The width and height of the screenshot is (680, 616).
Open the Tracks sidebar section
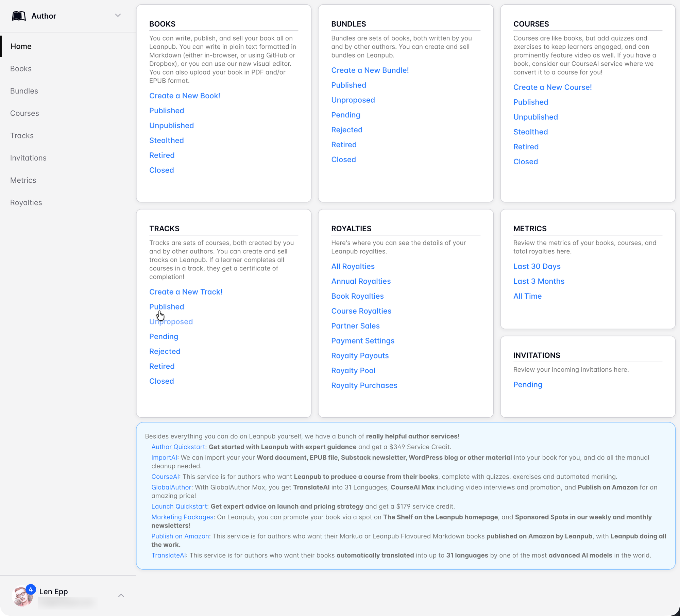(22, 136)
